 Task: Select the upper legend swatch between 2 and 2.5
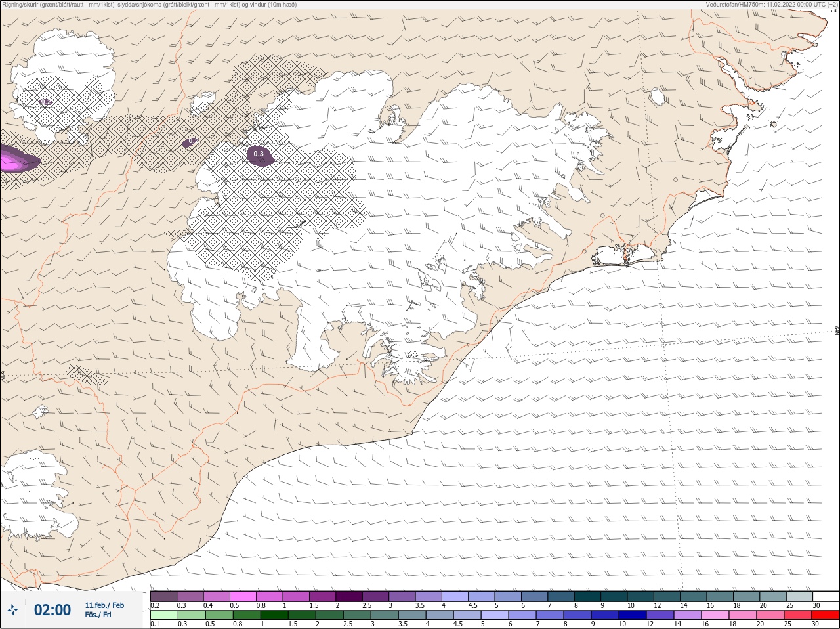tap(349, 596)
